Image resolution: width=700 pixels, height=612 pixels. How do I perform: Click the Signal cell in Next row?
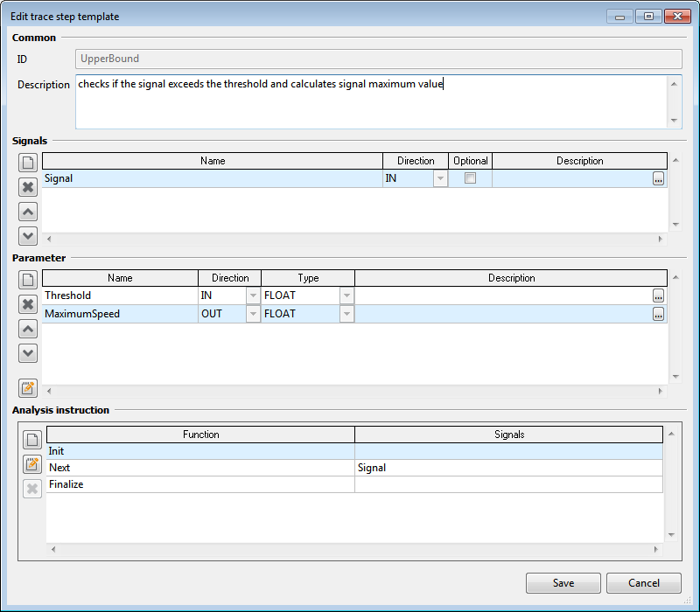tap(508, 468)
